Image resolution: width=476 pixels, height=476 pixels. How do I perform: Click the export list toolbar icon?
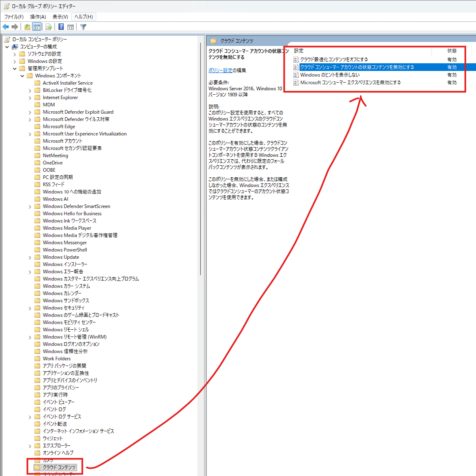pos(49,27)
